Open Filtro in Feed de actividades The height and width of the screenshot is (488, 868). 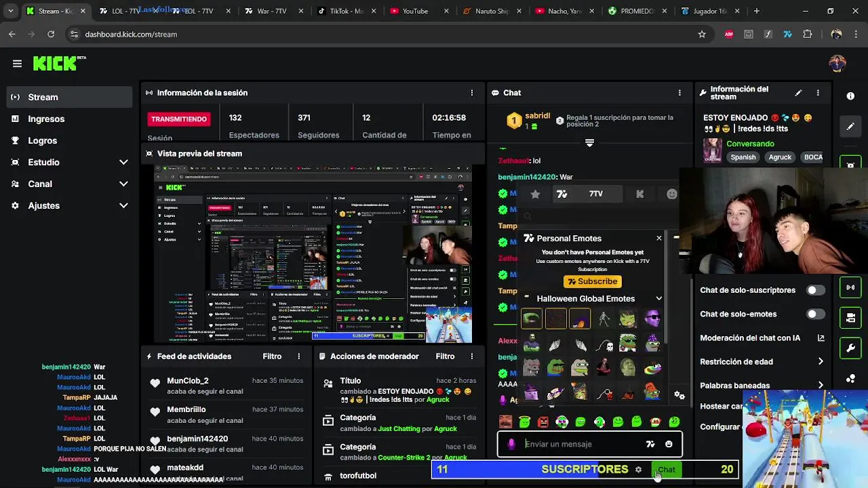272,357
